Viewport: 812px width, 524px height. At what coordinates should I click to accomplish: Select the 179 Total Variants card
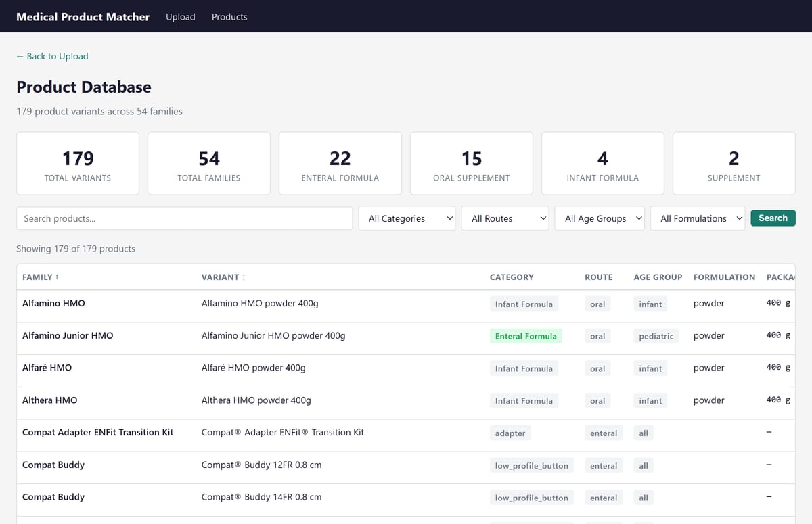[x=78, y=164]
